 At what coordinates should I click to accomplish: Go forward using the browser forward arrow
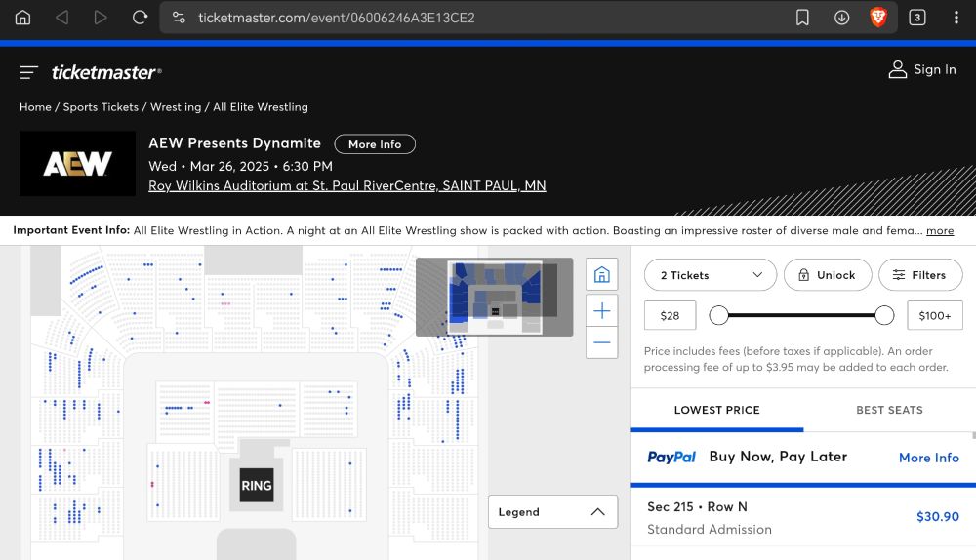click(x=101, y=18)
